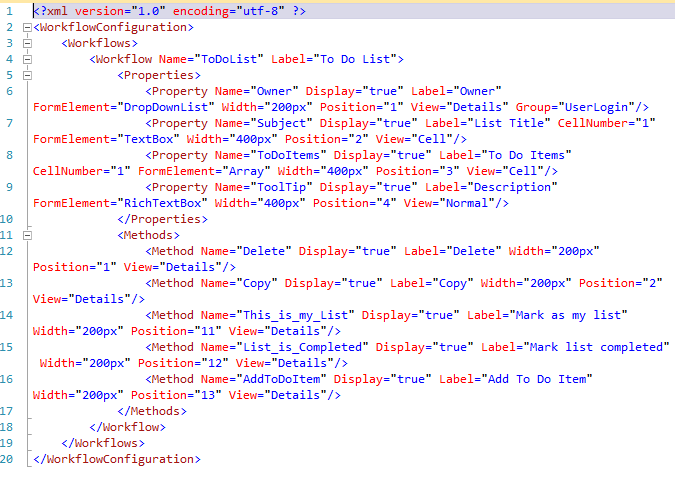This screenshot has height=479, width=675.
Task: Collapse the Properties node on line 5
Action: pyautogui.click(x=27, y=75)
